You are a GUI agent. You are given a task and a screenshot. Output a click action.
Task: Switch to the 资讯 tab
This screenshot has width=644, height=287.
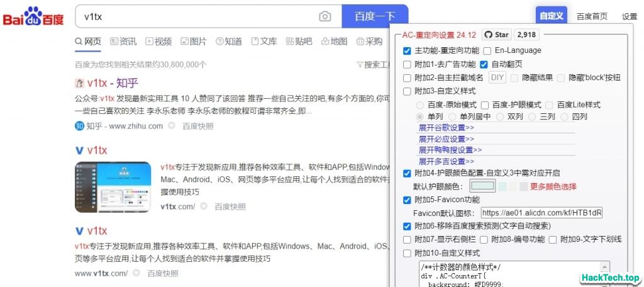click(x=123, y=41)
